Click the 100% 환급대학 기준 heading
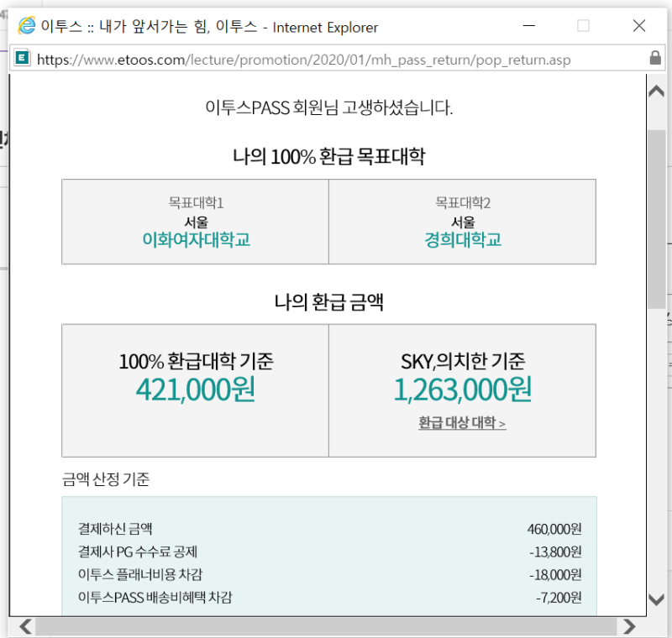Image resolution: width=672 pixels, height=638 pixels. [x=196, y=361]
